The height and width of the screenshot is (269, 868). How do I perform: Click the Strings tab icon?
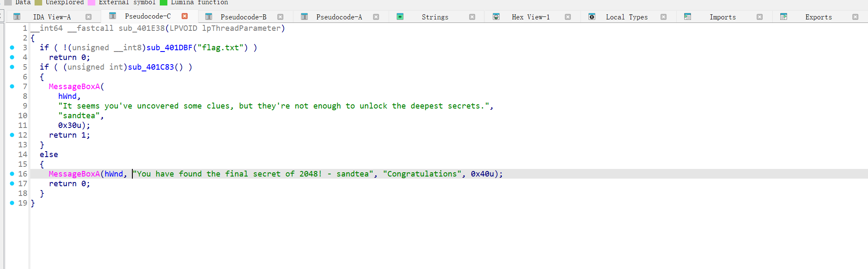coord(400,17)
